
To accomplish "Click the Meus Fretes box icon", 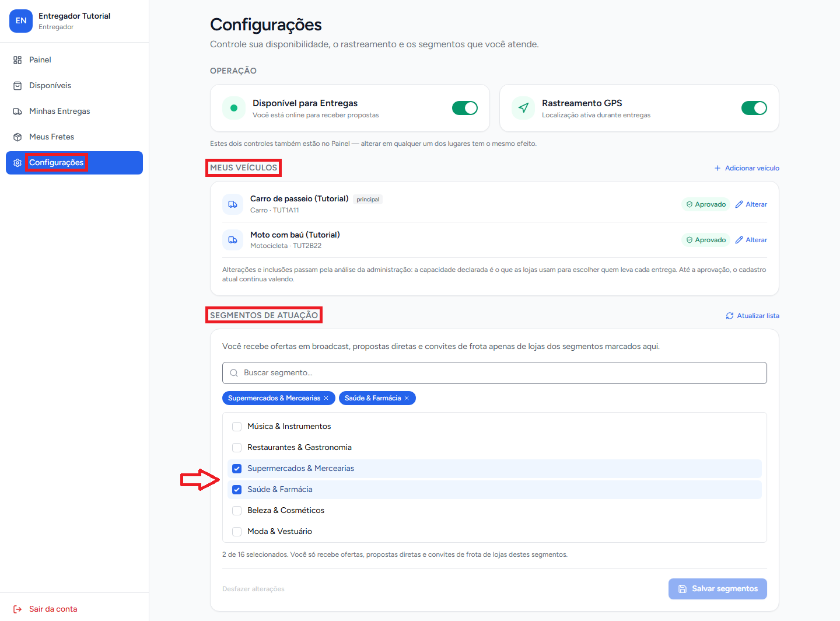I will (17, 137).
